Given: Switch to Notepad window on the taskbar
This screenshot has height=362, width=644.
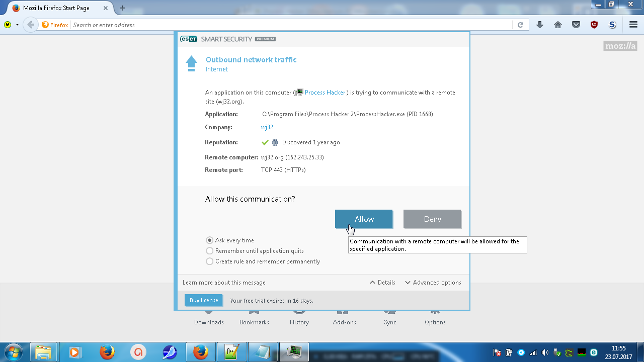Looking at the screenshot, I should [x=263, y=352].
